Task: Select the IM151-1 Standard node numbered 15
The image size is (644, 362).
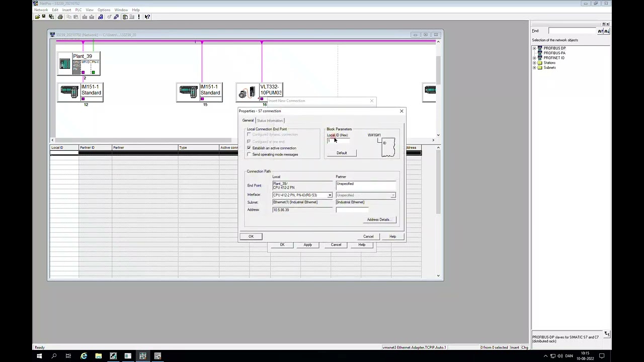Action: click(x=200, y=92)
